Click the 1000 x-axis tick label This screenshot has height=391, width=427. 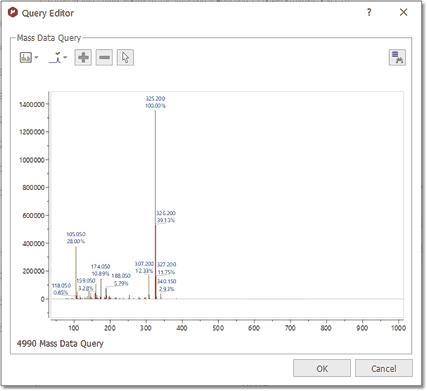[x=398, y=328]
